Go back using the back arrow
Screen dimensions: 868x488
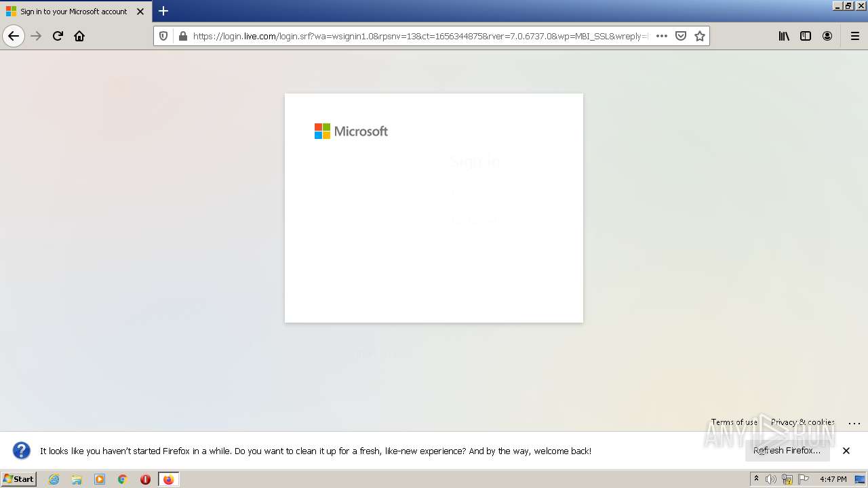point(14,36)
